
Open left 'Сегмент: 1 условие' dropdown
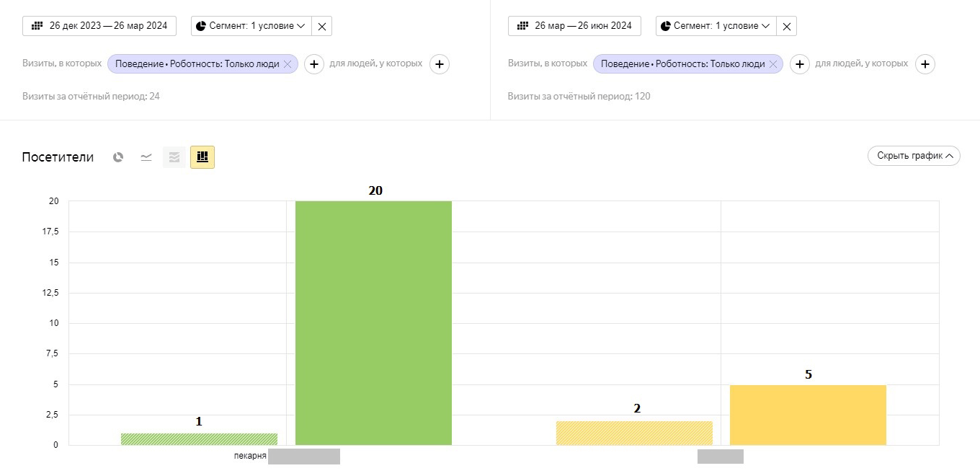(x=251, y=26)
